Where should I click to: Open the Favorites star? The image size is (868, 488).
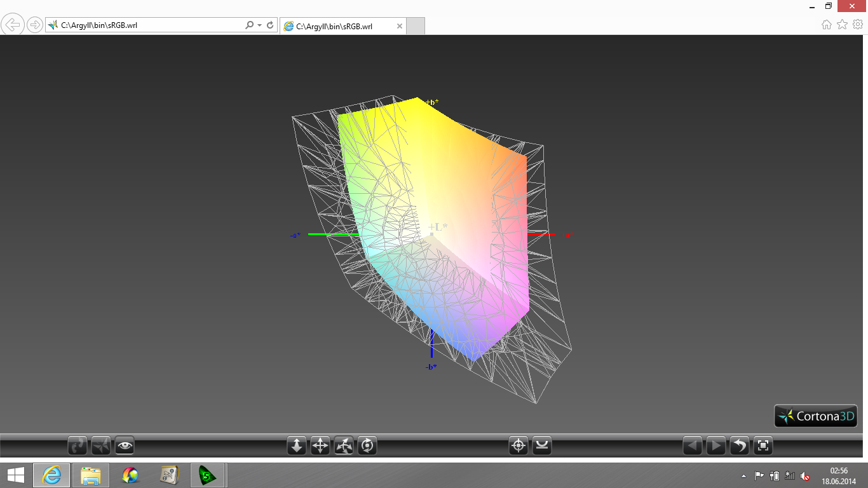[843, 24]
